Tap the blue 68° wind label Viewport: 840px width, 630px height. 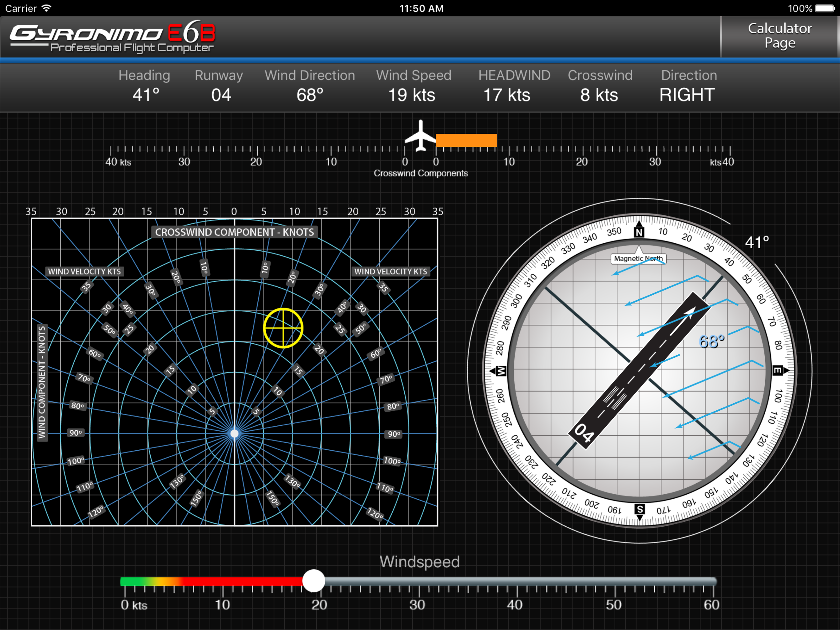tap(712, 341)
